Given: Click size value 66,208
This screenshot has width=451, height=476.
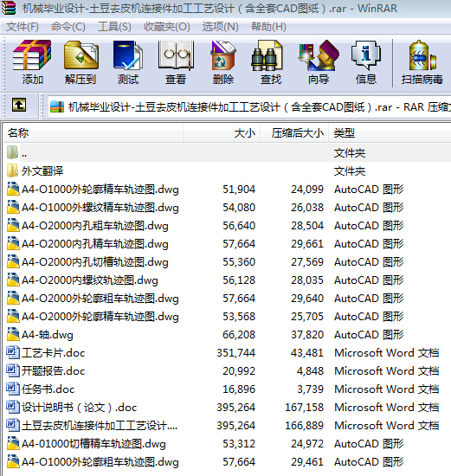Looking at the screenshot, I should (x=239, y=335).
